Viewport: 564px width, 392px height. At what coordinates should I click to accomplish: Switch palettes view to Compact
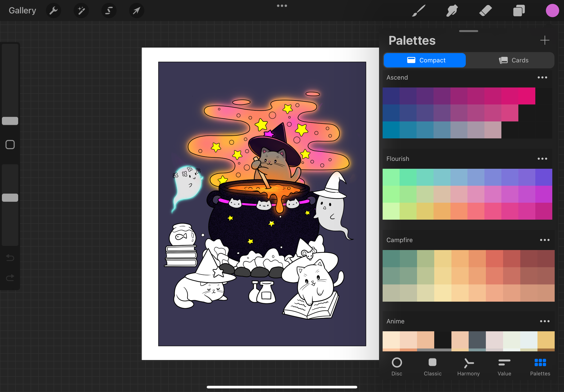click(x=424, y=60)
